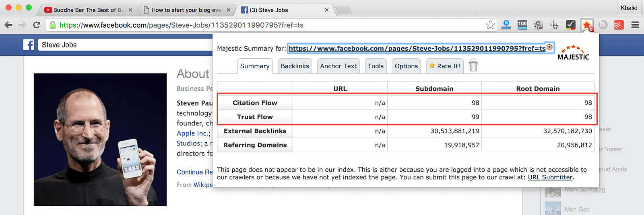Screen dimensions: 644x215
Task: Click the trash can icon in Majestic popup
Action: click(x=473, y=65)
